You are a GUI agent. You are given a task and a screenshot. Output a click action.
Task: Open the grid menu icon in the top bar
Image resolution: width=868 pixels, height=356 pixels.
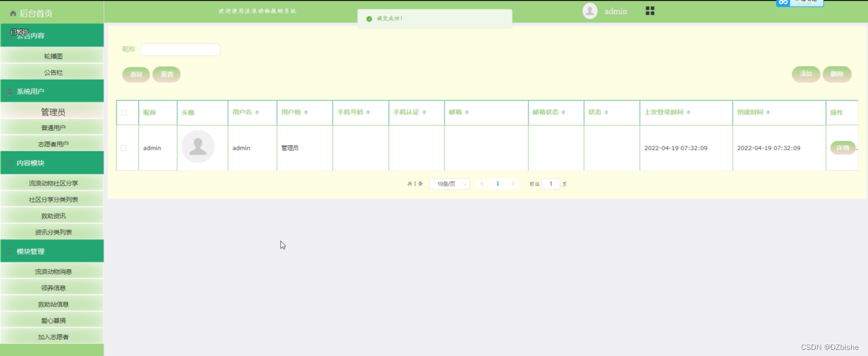click(x=650, y=11)
